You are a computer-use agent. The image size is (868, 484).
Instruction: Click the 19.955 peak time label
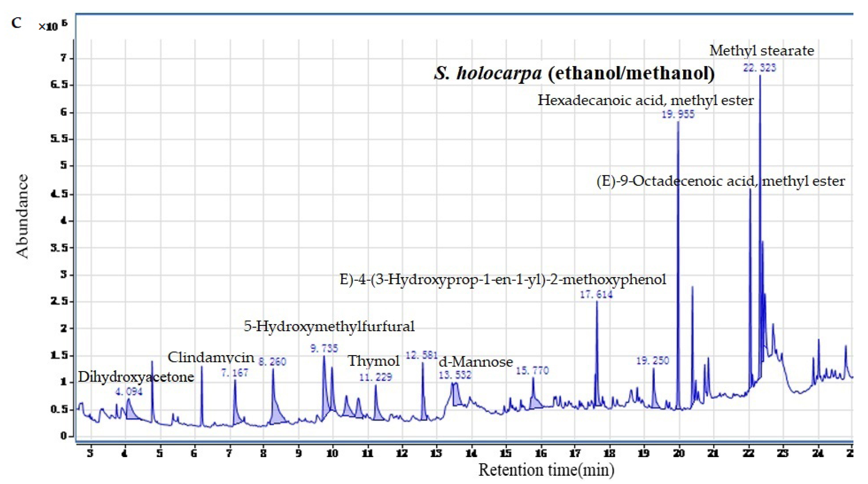click(x=678, y=114)
